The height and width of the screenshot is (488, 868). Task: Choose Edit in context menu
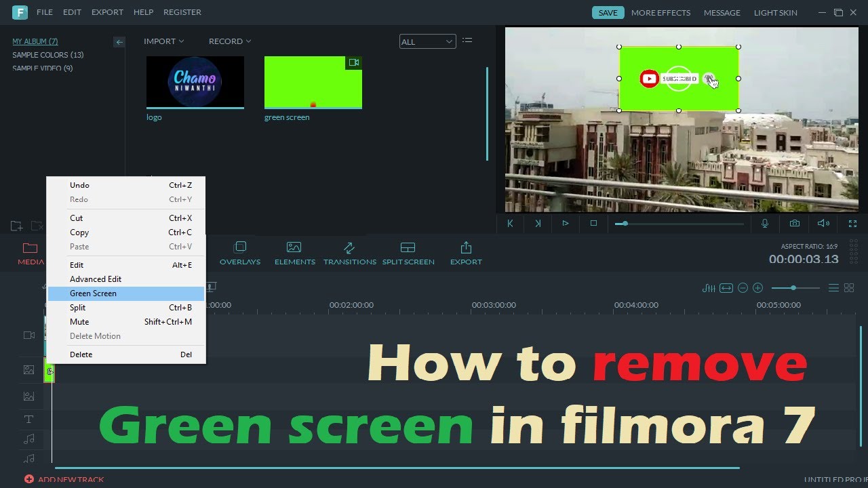pyautogui.click(x=126, y=265)
